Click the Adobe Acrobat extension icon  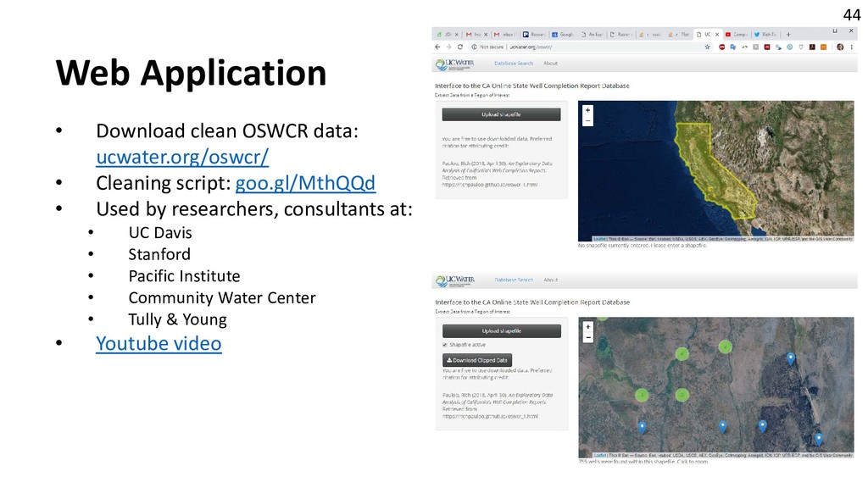(x=812, y=47)
